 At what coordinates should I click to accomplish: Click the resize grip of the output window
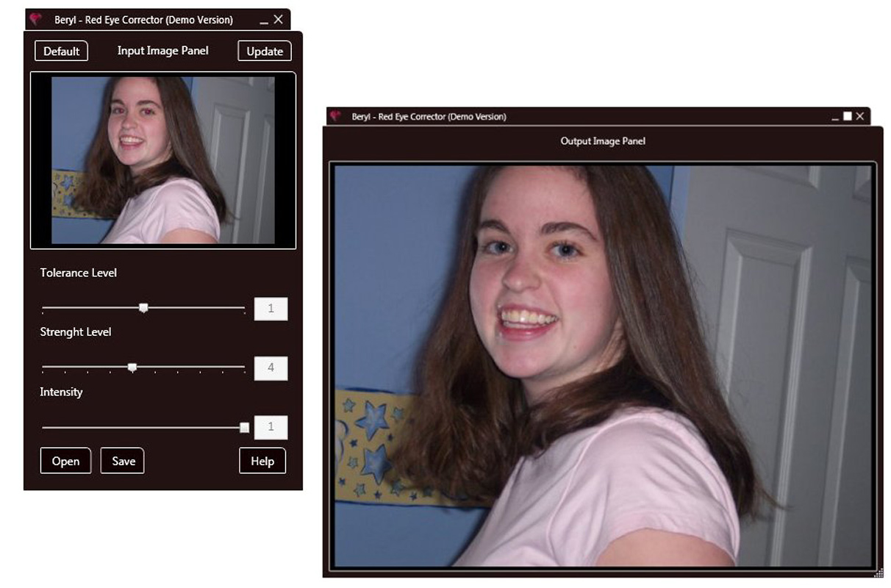point(879,573)
